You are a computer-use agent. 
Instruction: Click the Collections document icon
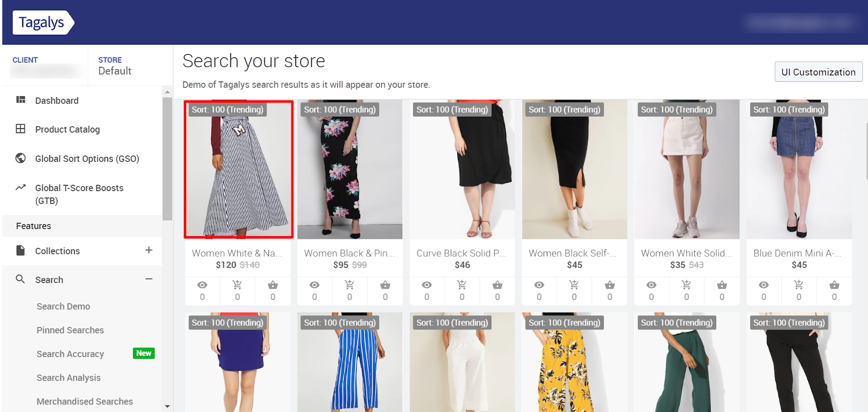tap(21, 250)
